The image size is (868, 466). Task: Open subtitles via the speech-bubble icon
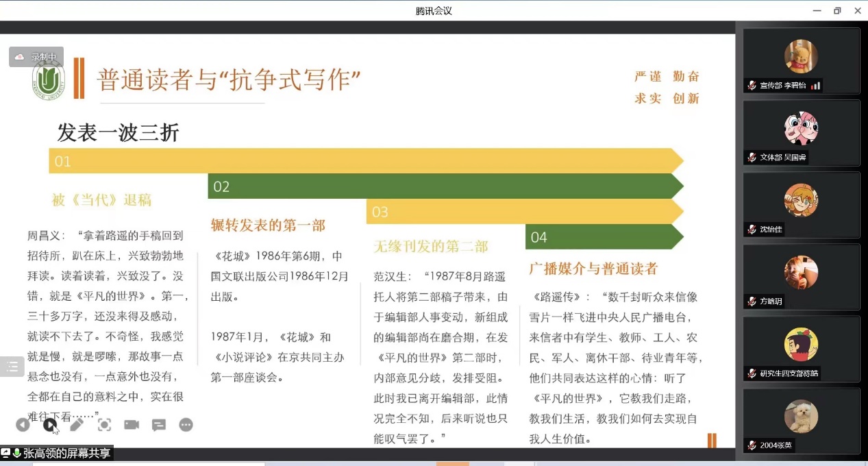pos(159,425)
